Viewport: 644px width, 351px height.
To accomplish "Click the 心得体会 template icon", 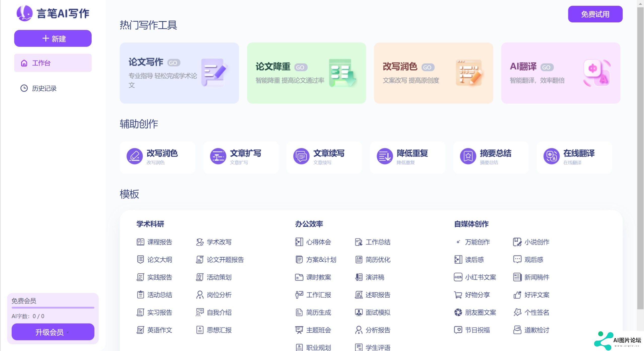I will [x=299, y=242].
